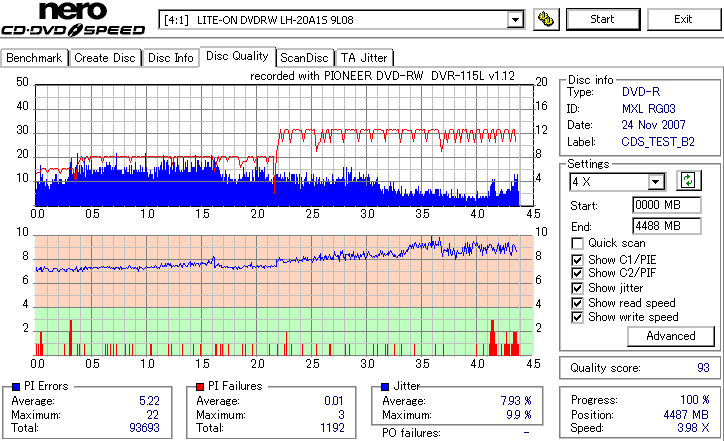Go to the Disc Info tab
This screenshot has width=724, height=441.
coord(170,58)
